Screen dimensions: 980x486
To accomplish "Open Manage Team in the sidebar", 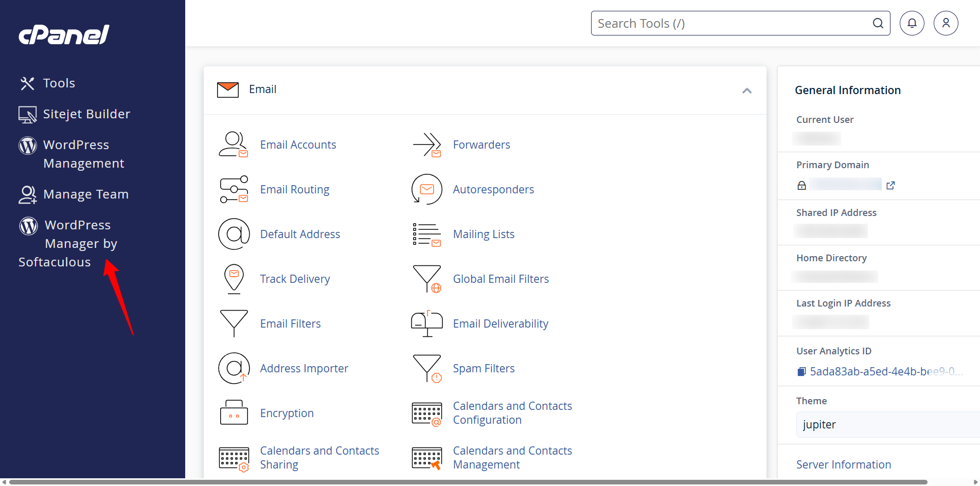I will click(86, 194).
